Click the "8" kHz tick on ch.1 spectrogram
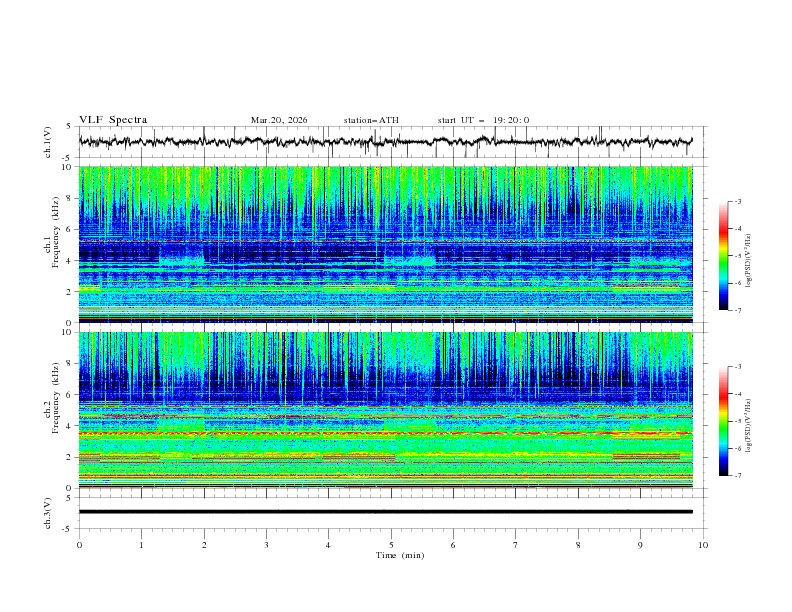The width and height of the screenshot is (792, 612). pyautogui.click(x=70, y=198)
